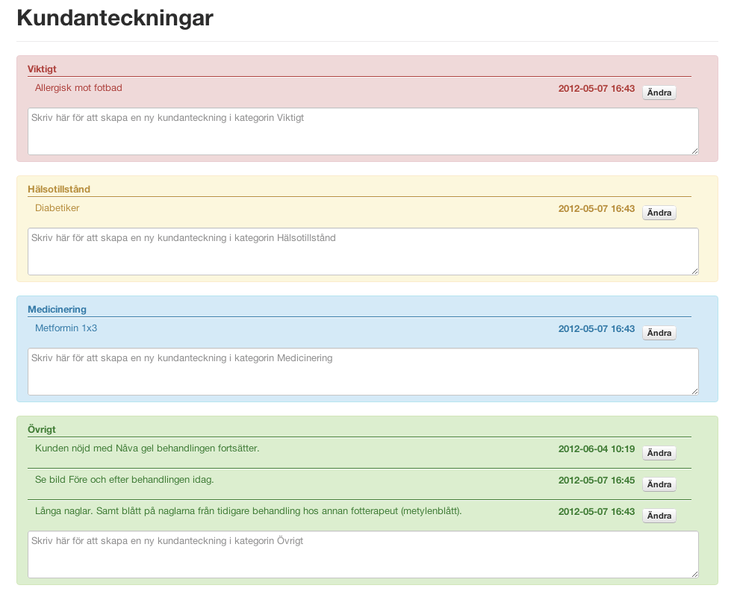Click resize handle of Medicinering text area
Image resolution: width=740 pixels, height=600 pixels.
[695, 391]
